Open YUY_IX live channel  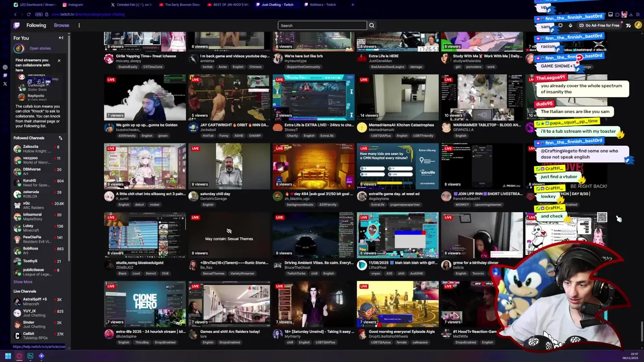pyautogui.click(x=39, y=313)
